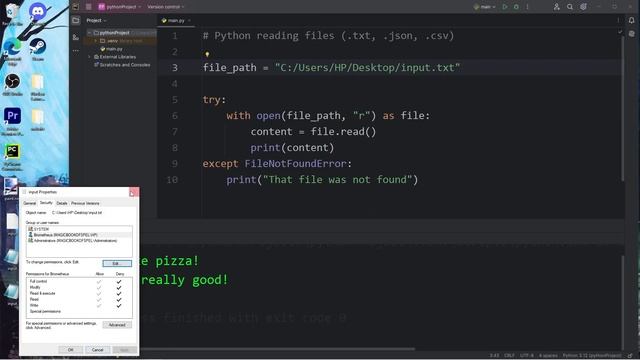Open Recycle Bin on the desktop
640x360 pixels.
(12, 14)
